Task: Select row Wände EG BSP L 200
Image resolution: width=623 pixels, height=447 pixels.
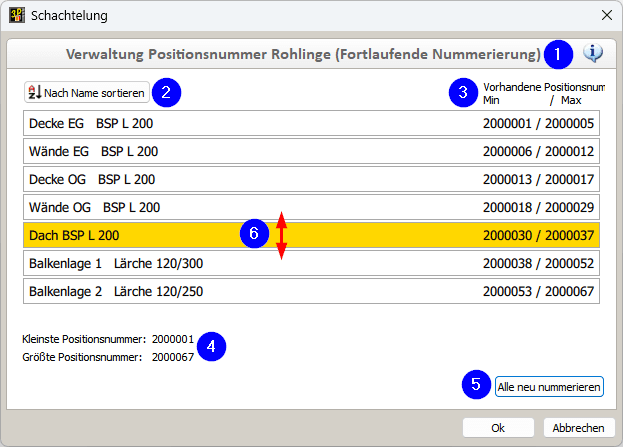Action: point(311,151)
